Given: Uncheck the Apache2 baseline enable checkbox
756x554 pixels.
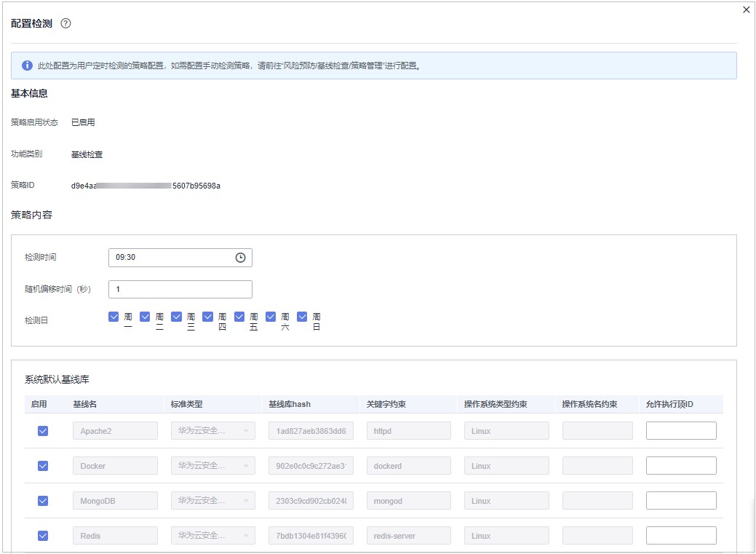Looking at the screenshot, I should click(43, 431).
